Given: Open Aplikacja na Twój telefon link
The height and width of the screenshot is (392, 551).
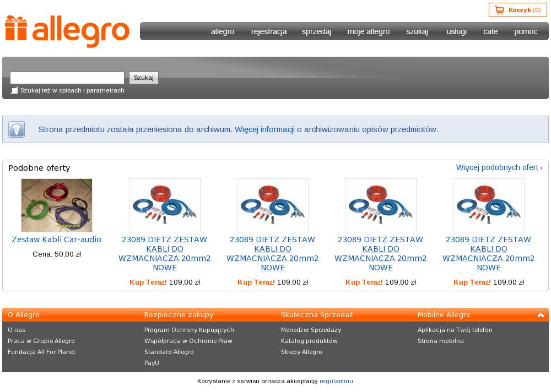Looking at the screenshot, I should [x=455, y=330].
